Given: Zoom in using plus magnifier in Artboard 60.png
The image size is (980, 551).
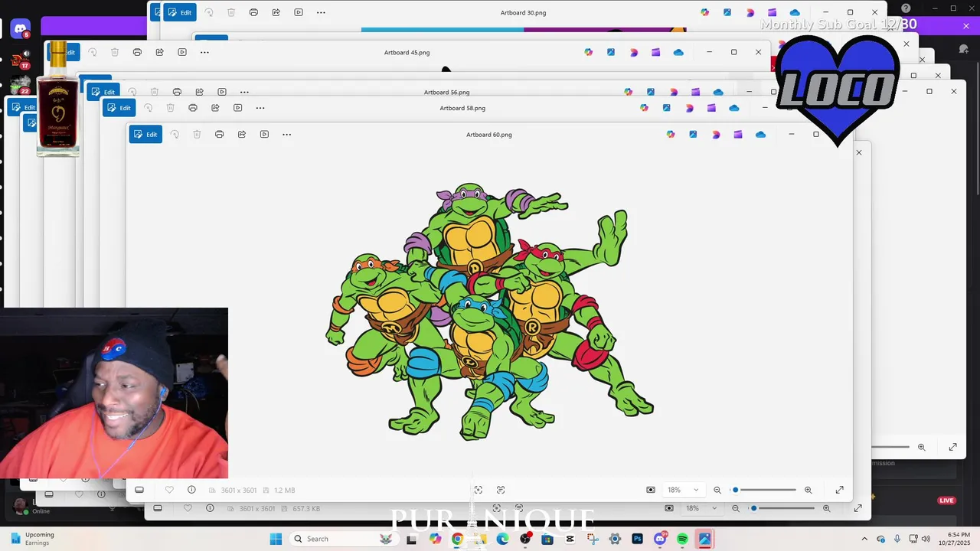Looking at the screenshot, I should 808,490.
